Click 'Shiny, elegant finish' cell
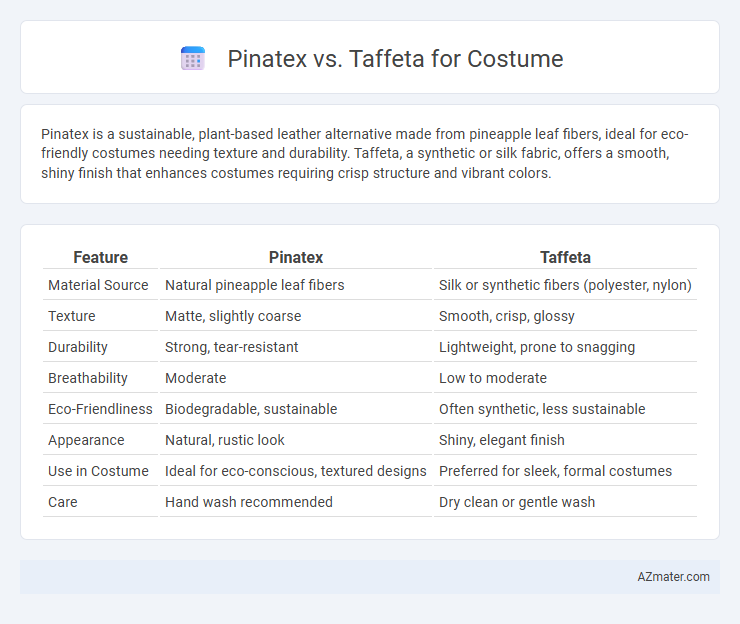 pyautogui.click(x=502, y=440)
